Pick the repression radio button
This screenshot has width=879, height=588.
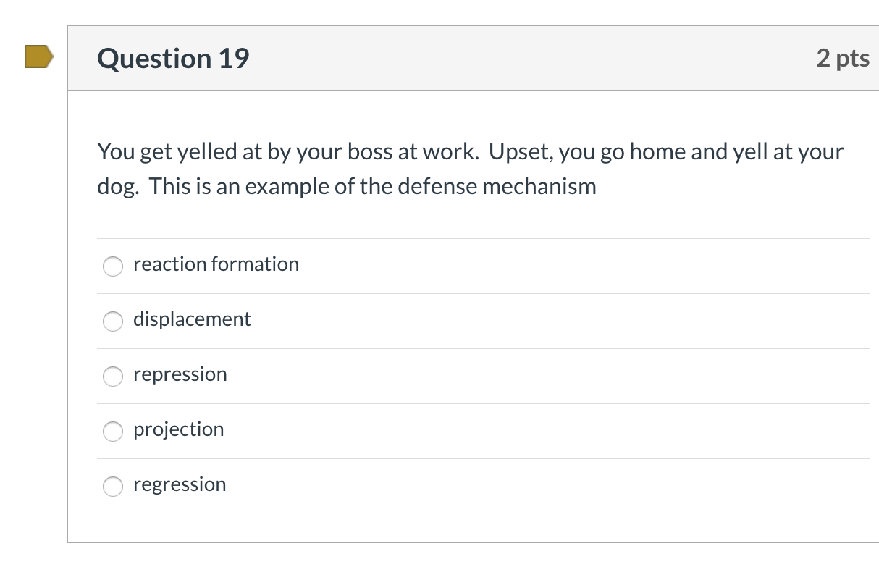[x=113, y=376]
